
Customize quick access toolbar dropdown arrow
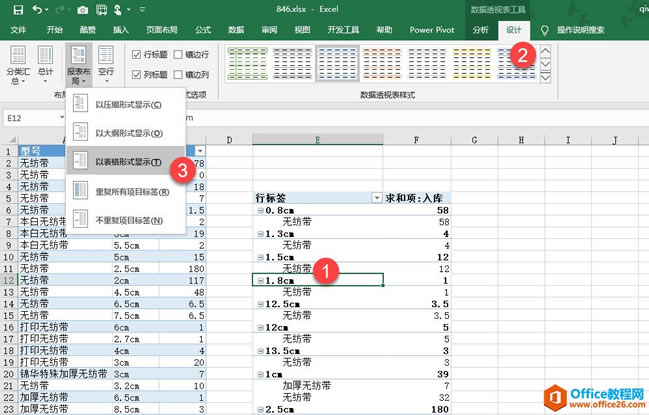142,9
